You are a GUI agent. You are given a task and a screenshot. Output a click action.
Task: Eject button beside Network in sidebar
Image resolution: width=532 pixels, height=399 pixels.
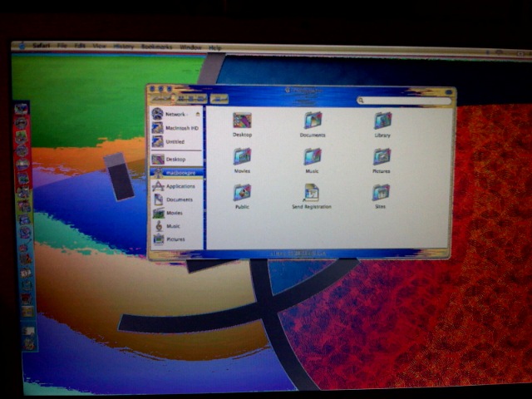198,115
